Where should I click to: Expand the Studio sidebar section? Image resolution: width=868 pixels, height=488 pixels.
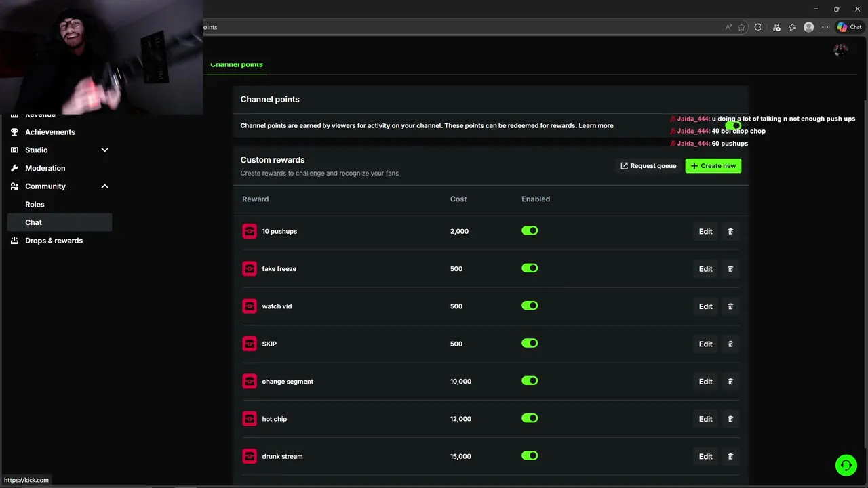pos(104,150)
